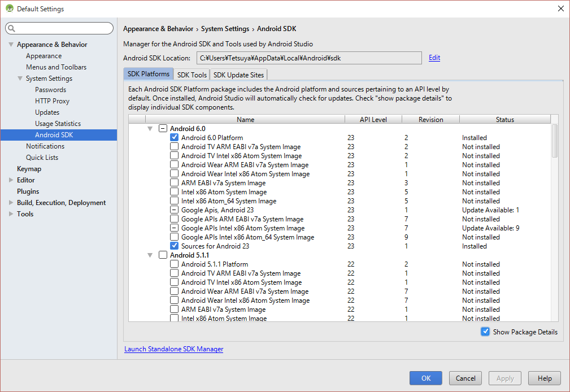Image resolution: width=570 pixels, height=392 pixels.
Task: Check Android TV ARM EABI v7a API 23 checkbox
Action: (174, 146)
